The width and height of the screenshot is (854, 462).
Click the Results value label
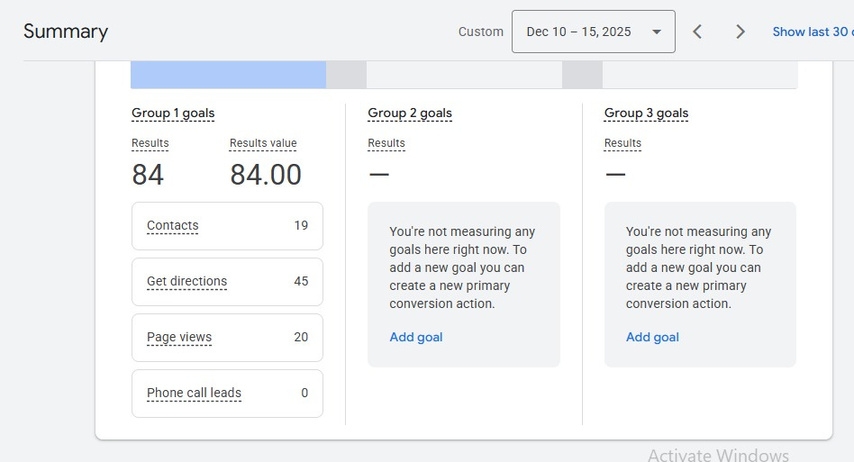[x=263, y=144]
